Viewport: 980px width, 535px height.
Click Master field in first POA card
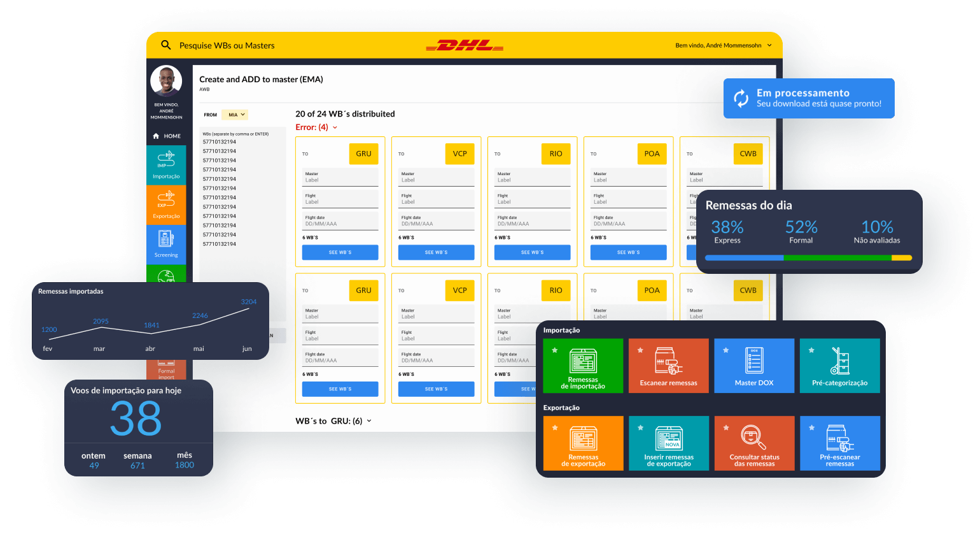pyautogui.click(x=628, y=177)
